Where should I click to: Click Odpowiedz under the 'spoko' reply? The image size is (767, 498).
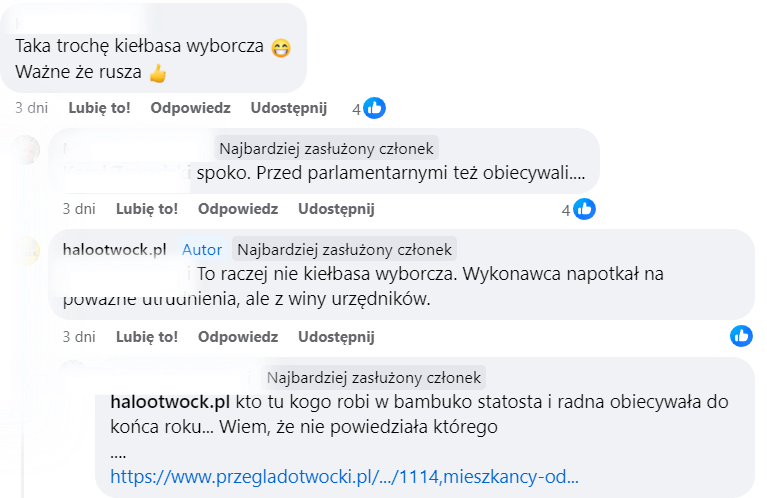tap(237, 209)
